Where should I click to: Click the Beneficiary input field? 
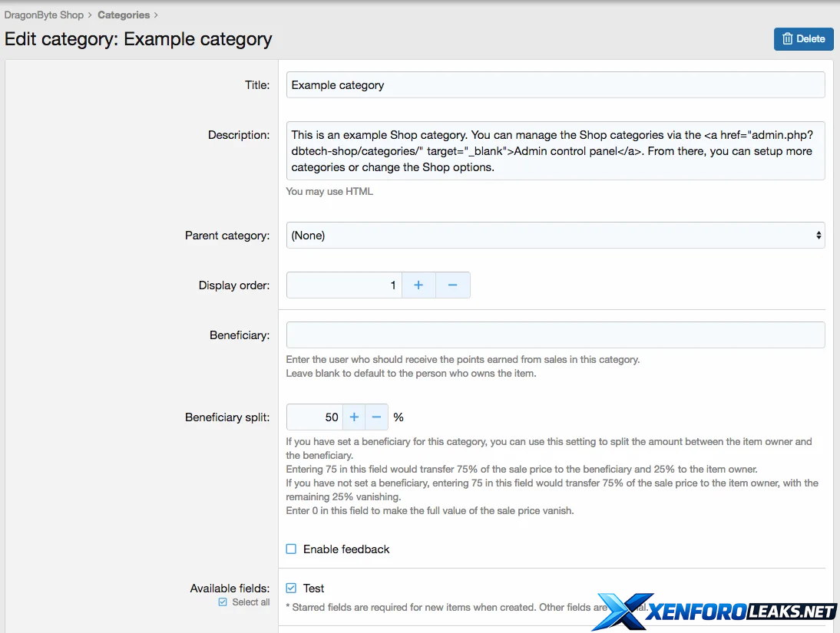[555, 335]
